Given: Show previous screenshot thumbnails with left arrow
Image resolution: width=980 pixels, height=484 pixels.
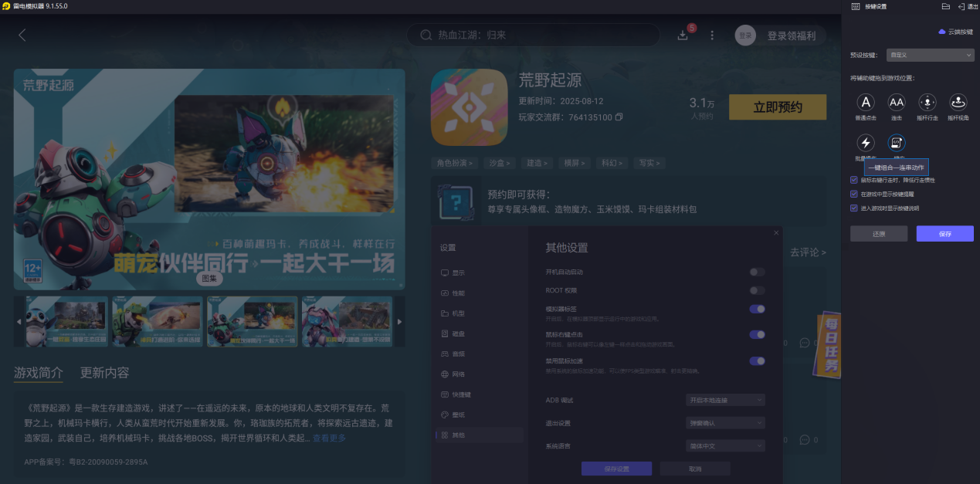Looking at the screenshot, I should 19,321.
